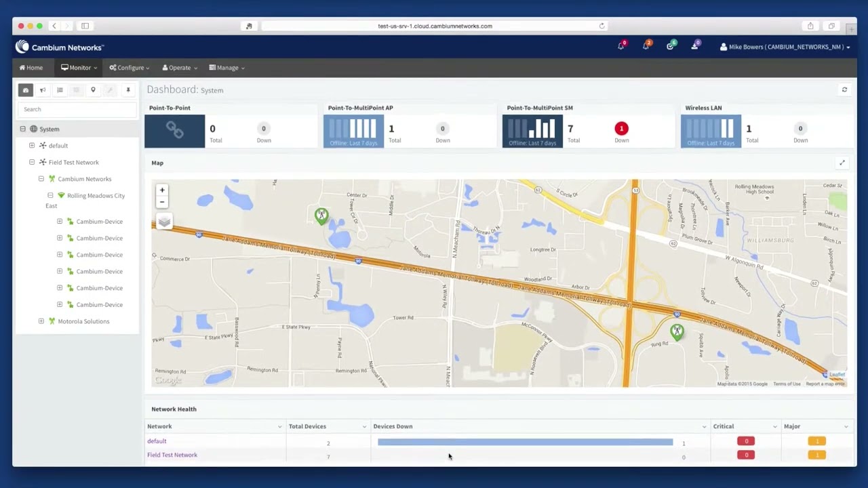Expand the default network node
This screenshot has width=868, height=488.
click(x=32, y=146)
